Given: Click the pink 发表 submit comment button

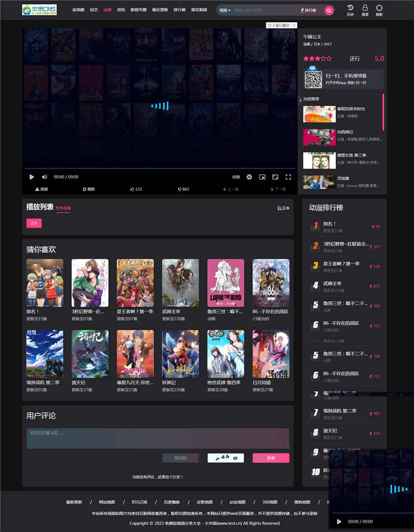Looking at the screenshot, I should [x=271, y=458].
